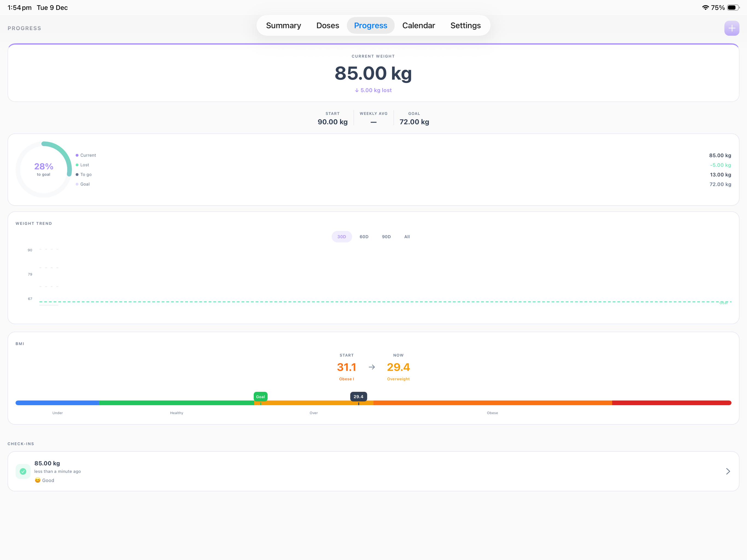Image resolution: width=747 pixels, height=560 pixels.
Task: Tap the Wi-Fi status icon
Action: click(705, 7)
